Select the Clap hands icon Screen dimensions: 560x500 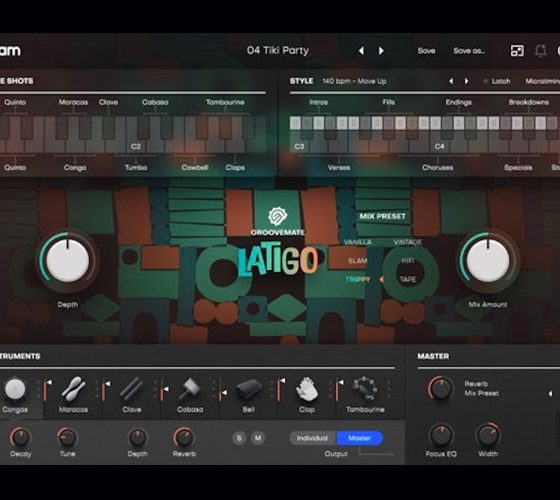(x=307, y=389)
